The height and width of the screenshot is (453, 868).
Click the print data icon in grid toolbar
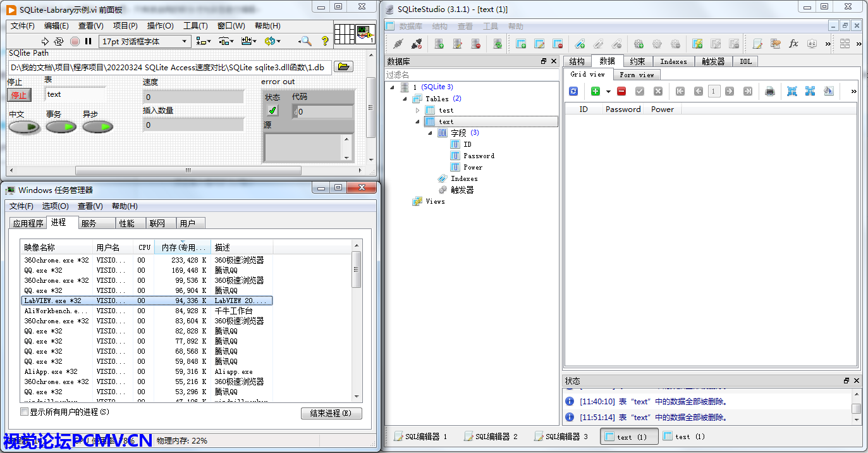click(770, 91)
